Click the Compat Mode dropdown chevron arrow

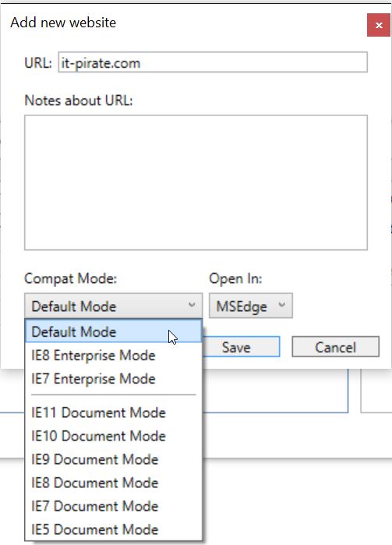point(192,305)
